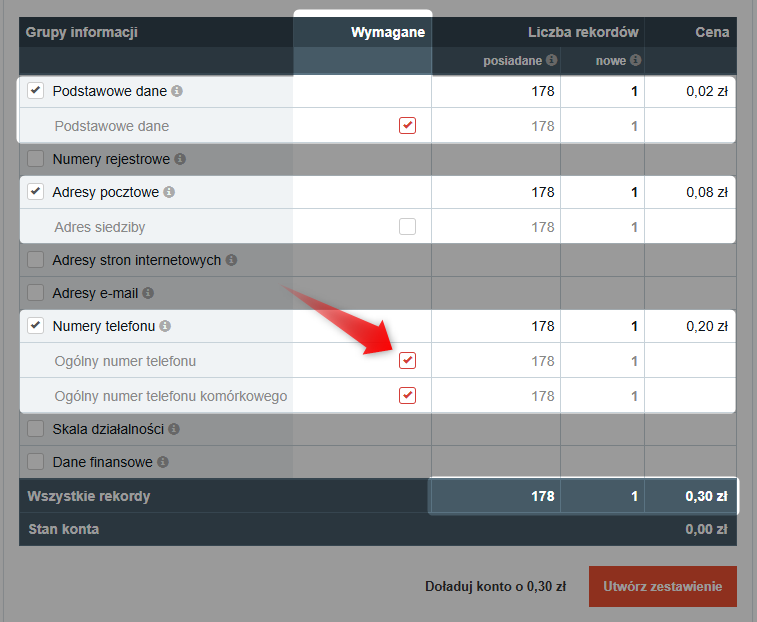Click info icon beside Numery telefonu
Viewport: 757px width, 622px height.
pos(165,326)
